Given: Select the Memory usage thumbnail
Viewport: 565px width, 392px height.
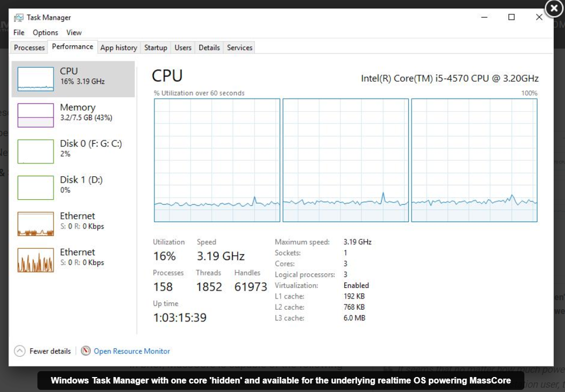Looking at the screenshot, I should click(36, 115).
